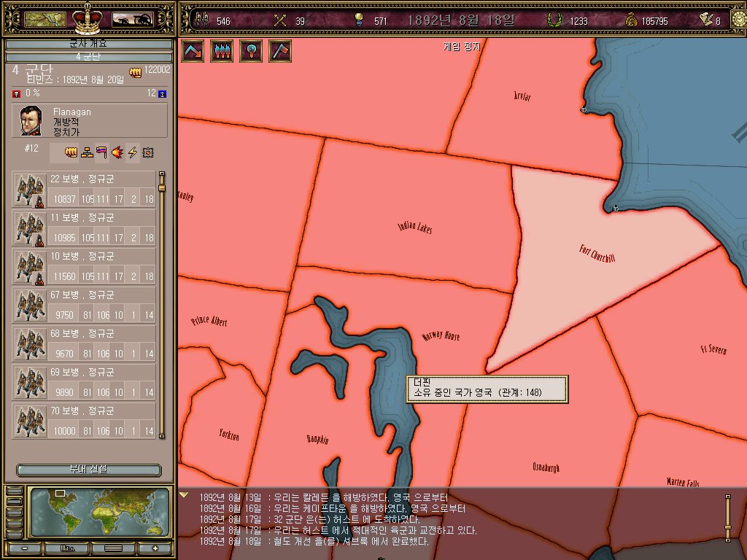Click the fireball fire attack stat icon
747x560 pixels.
tap(117, 152)
